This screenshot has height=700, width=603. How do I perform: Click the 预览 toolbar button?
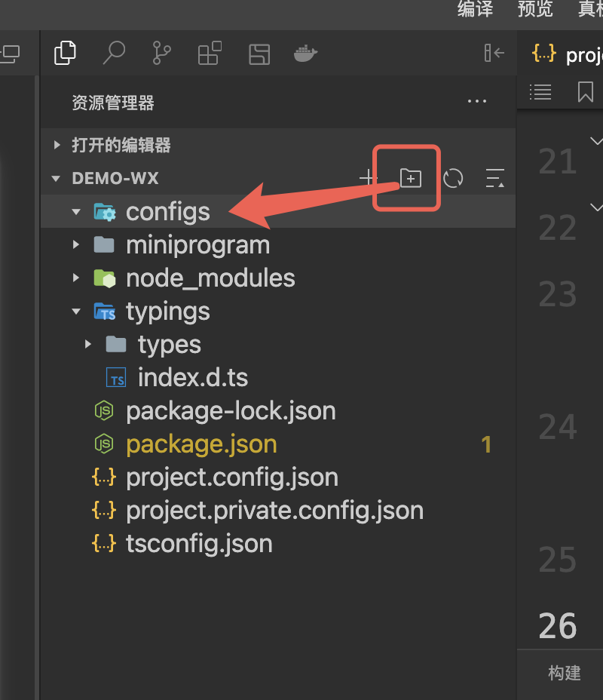534,8
